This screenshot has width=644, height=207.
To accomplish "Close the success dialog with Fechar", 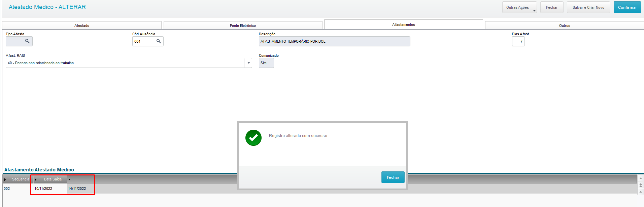I will coord(393,177).
